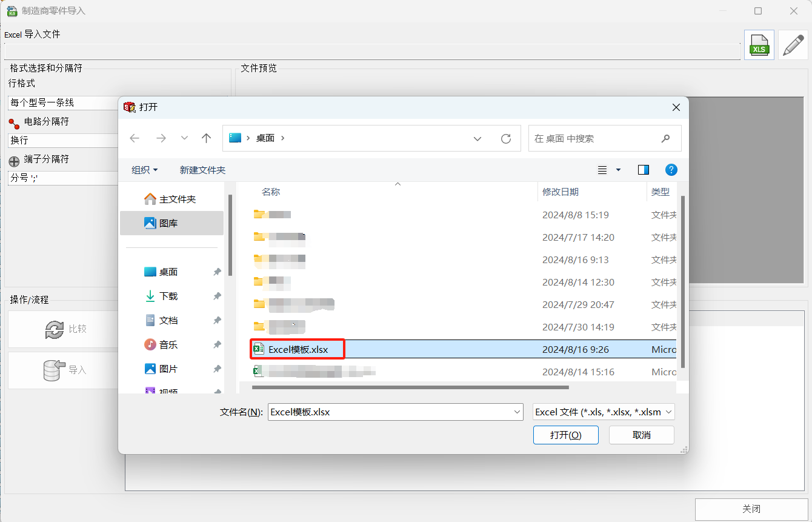
Task: Click the XLS file browse icon
Action: pyautogui.click(x=759, y=45)
